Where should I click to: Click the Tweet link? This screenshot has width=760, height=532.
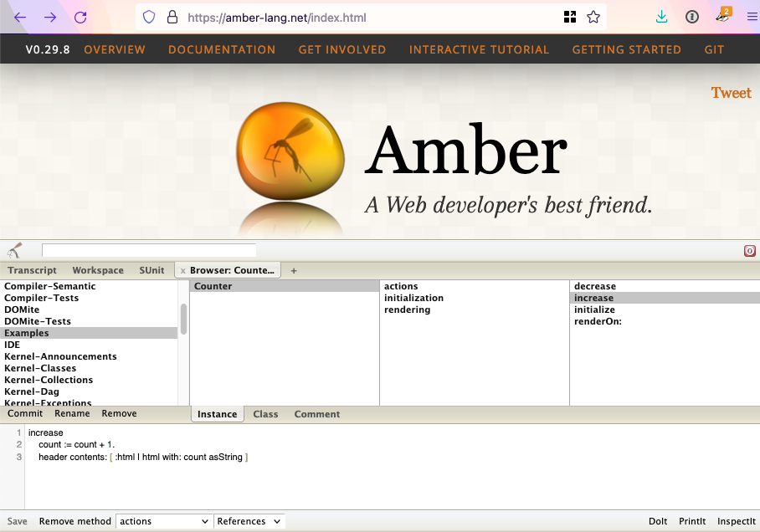click(x=731, y=93)
